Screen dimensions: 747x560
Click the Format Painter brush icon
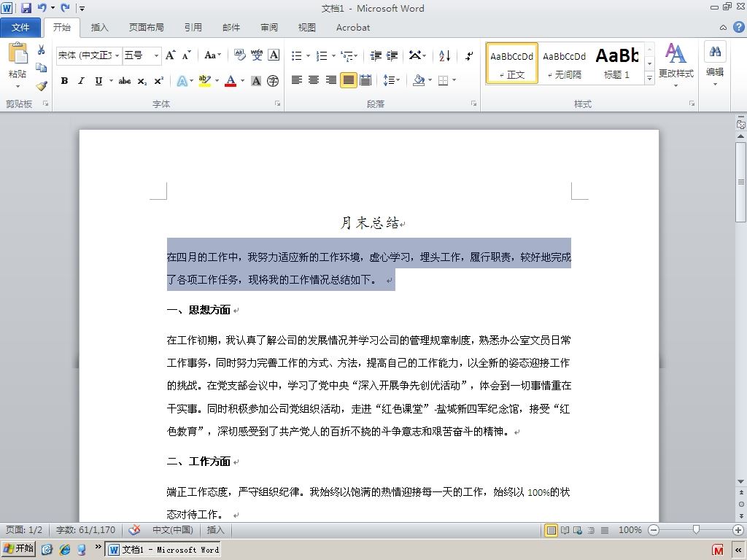pos(42,86)
